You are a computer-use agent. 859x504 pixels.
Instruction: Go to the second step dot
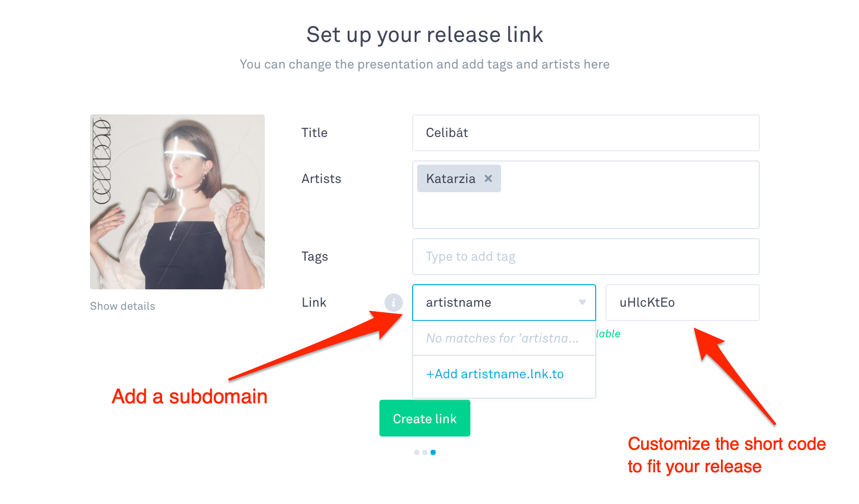click(x=425, y=452)
